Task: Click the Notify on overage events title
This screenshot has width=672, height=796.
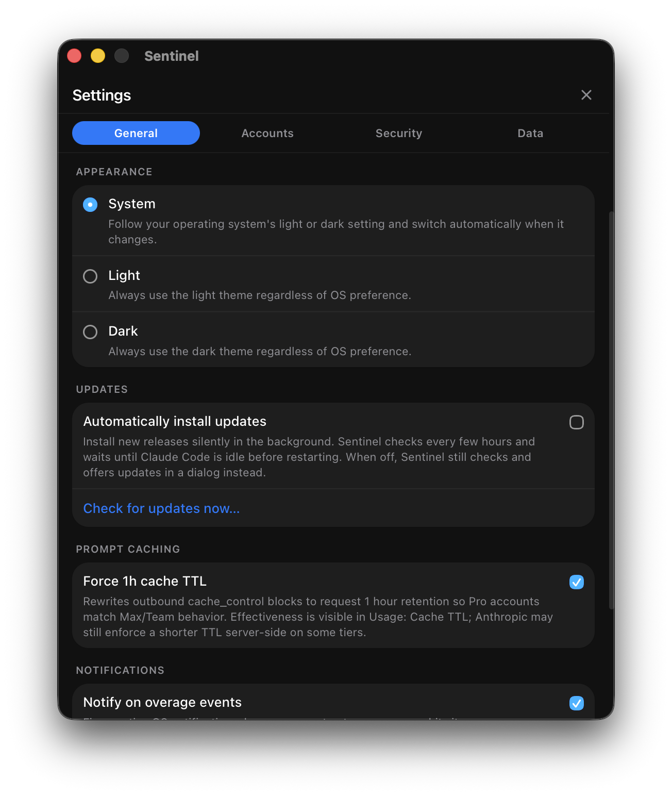Action: tap(162, 702)
